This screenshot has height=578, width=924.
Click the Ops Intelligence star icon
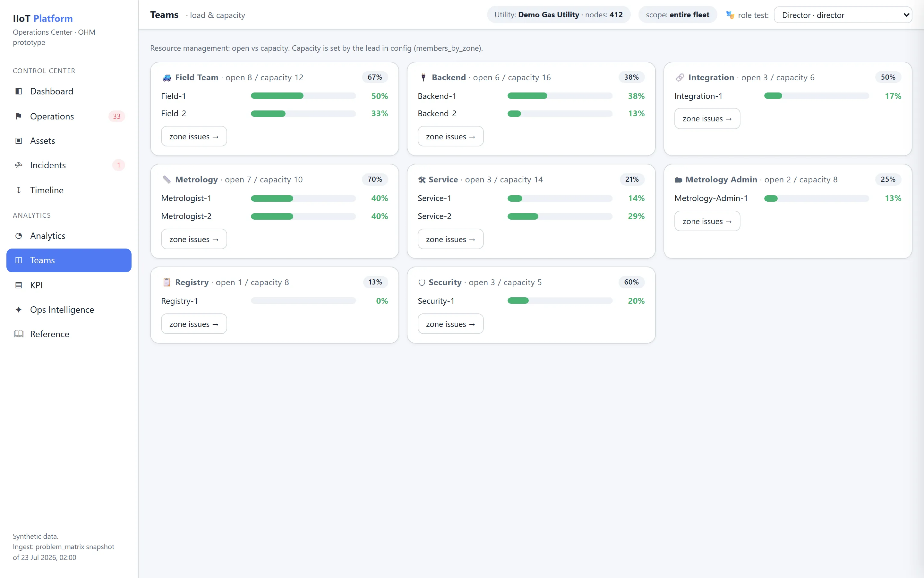pos(18,310)
